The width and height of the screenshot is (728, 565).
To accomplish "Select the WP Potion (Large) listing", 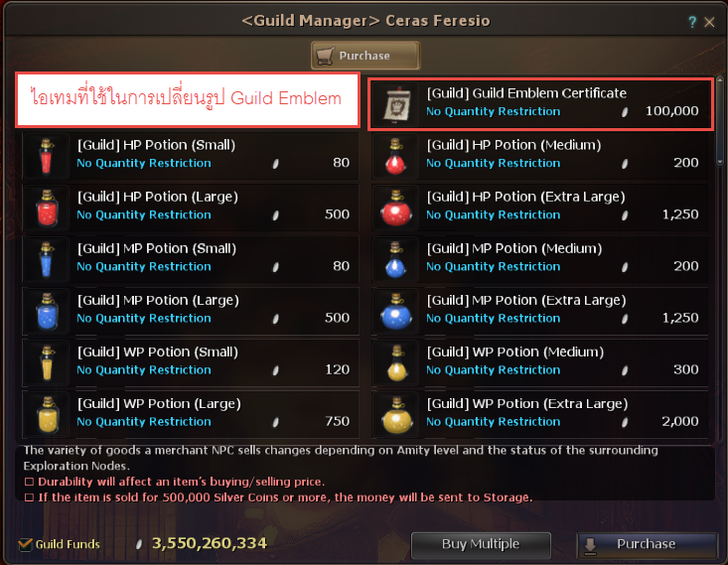I will point(191,415).
